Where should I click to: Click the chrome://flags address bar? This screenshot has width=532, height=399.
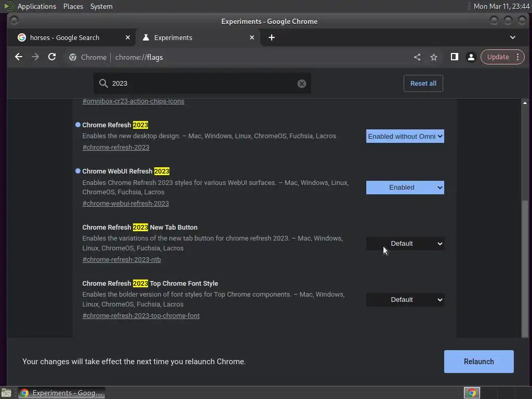click(x=237, y=57)
